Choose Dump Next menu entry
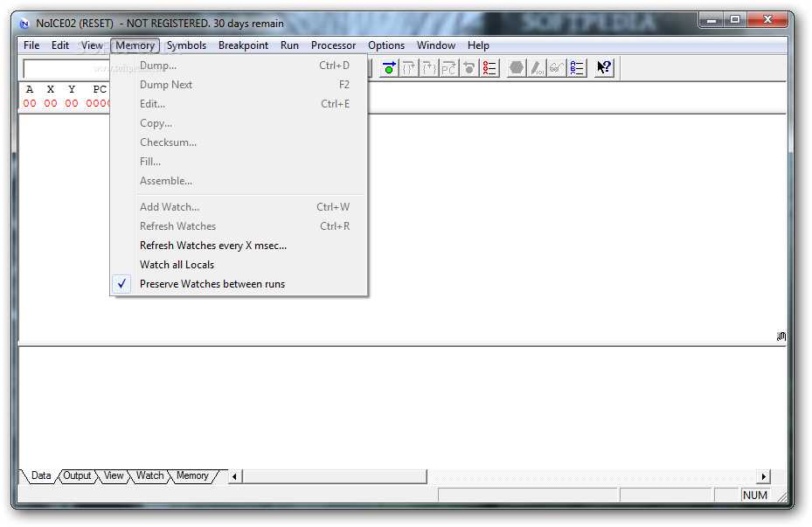Viewport: 812px width, 527px height. click(x=239, y=85)
